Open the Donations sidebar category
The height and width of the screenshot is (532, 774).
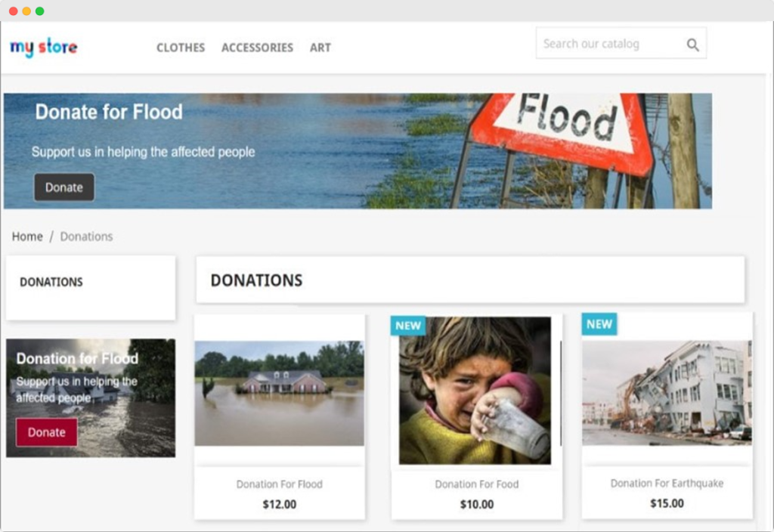51,282
